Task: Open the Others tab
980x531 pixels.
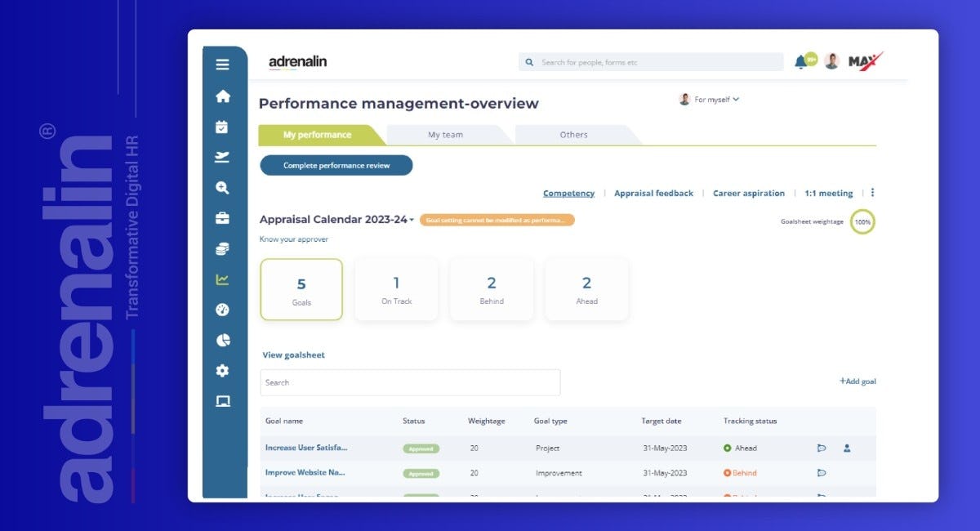Action: (x=573, y=134)
